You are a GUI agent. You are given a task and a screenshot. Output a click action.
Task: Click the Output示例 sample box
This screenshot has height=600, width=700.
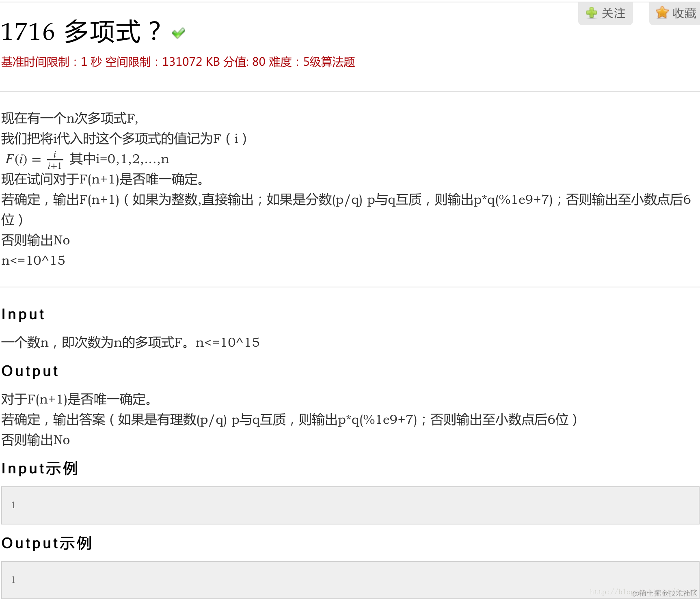[x=350, y=580]
